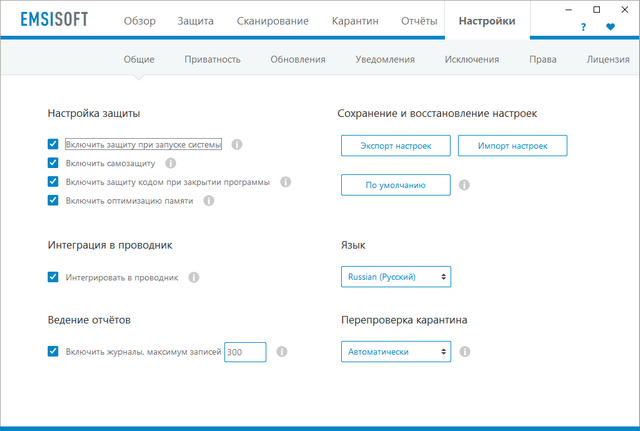
Task: Click the Интеграция в проводник heading
Action: click(x=110, y=245)
